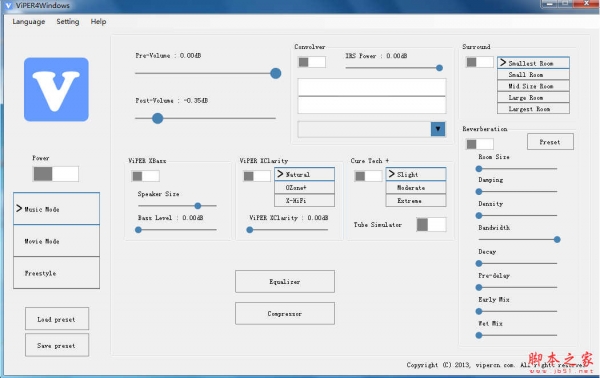600x378 pixels.
Task: Select Moderate Cure Tech level
Action: coord(416,187)
